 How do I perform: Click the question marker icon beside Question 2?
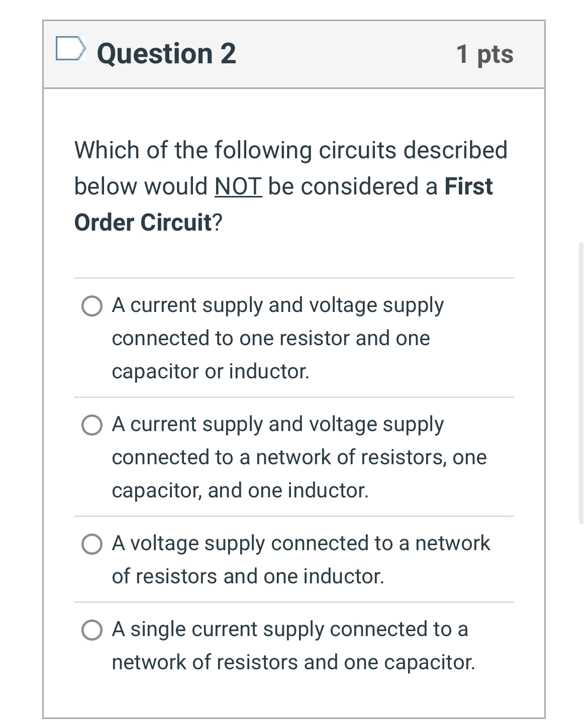[70, 49]
